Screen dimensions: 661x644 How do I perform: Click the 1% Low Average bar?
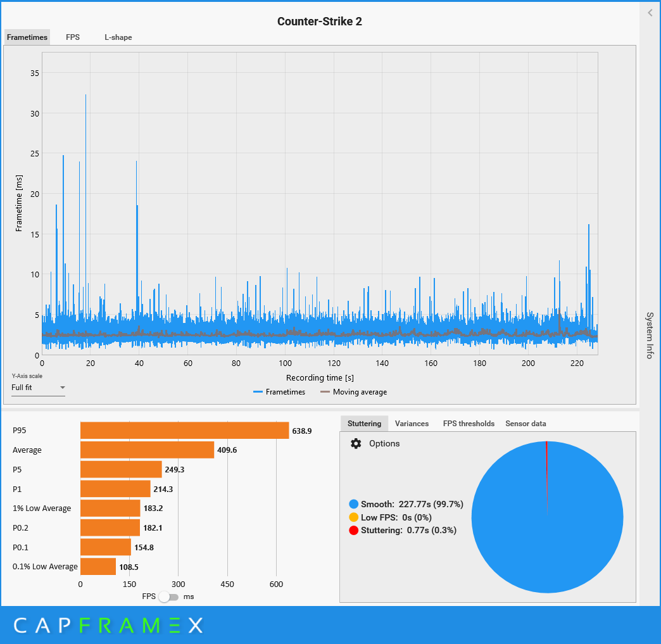click(110, 508)
